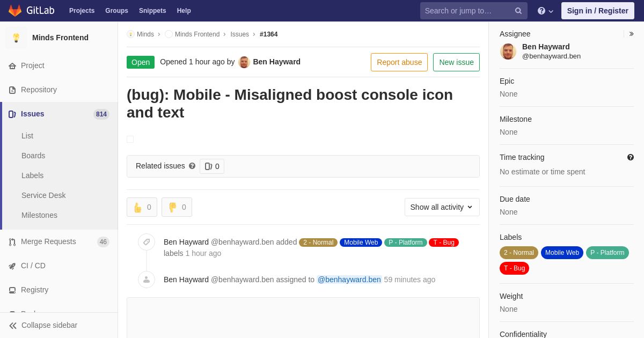644x338 pixels.
Task: Click Sign in / Register button
Action: (x=598, y=11)
